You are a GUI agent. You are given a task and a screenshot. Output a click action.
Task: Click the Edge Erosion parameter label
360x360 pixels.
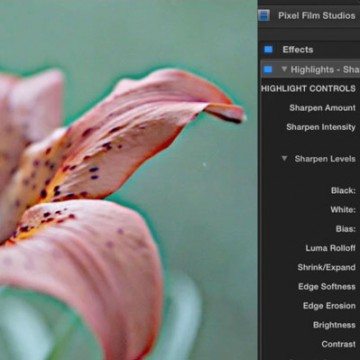(x=329, y=306)
